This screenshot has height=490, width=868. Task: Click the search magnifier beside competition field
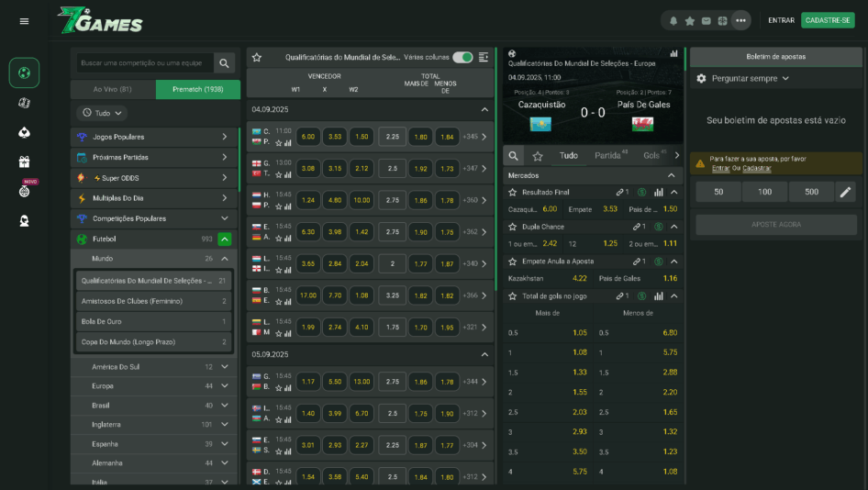(224, 63)
